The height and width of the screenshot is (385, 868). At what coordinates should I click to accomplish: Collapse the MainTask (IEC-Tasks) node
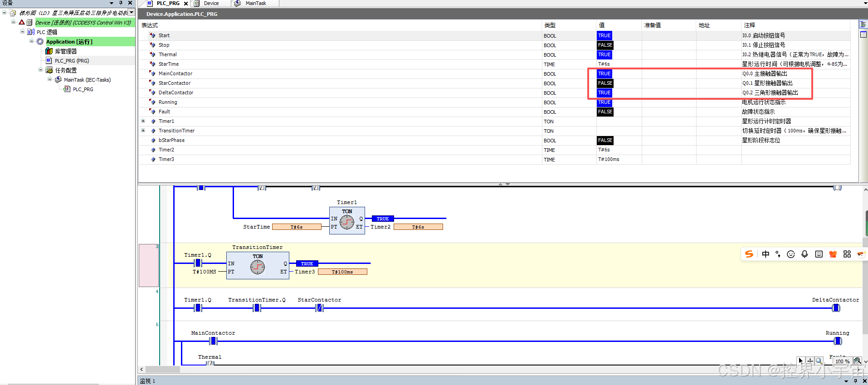pos(49,79)
